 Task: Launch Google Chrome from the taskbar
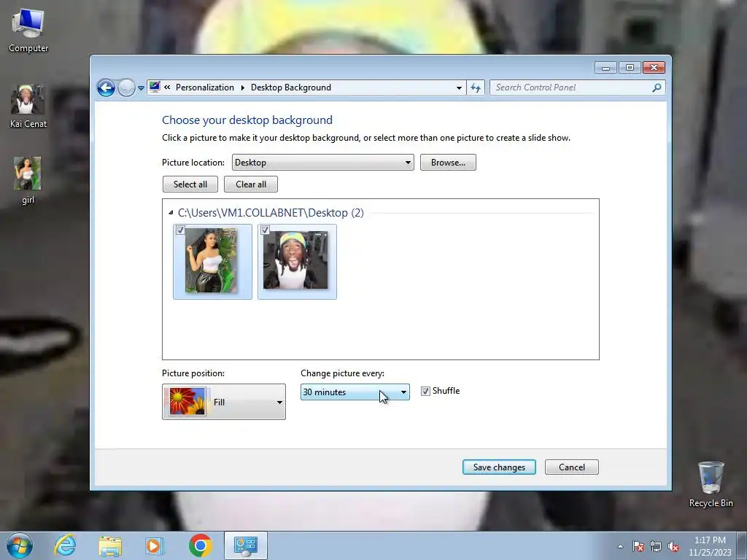(200, 545)
